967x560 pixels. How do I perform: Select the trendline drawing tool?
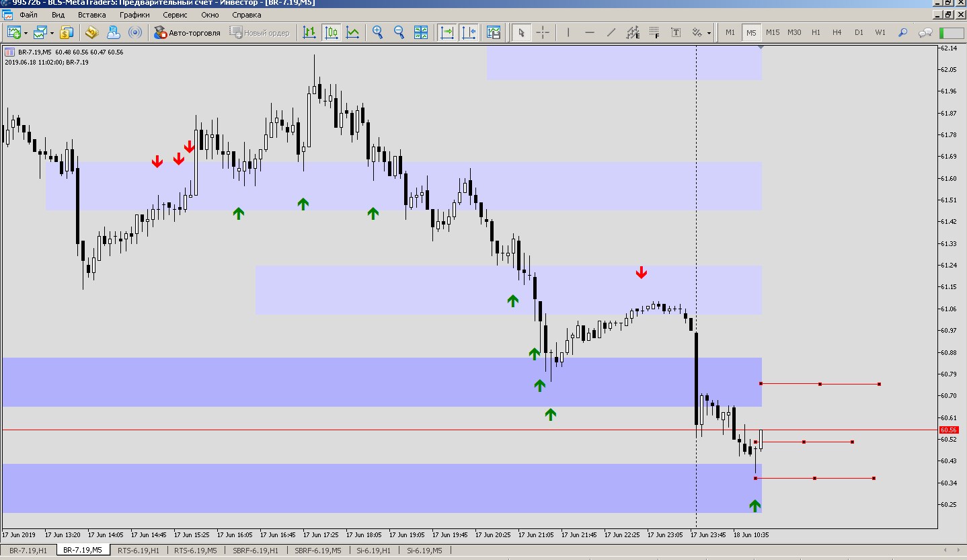coord(611,32)
